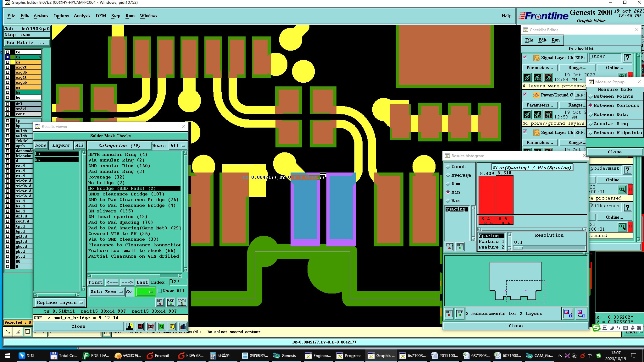Open the Analysis menu

[82, 16]
